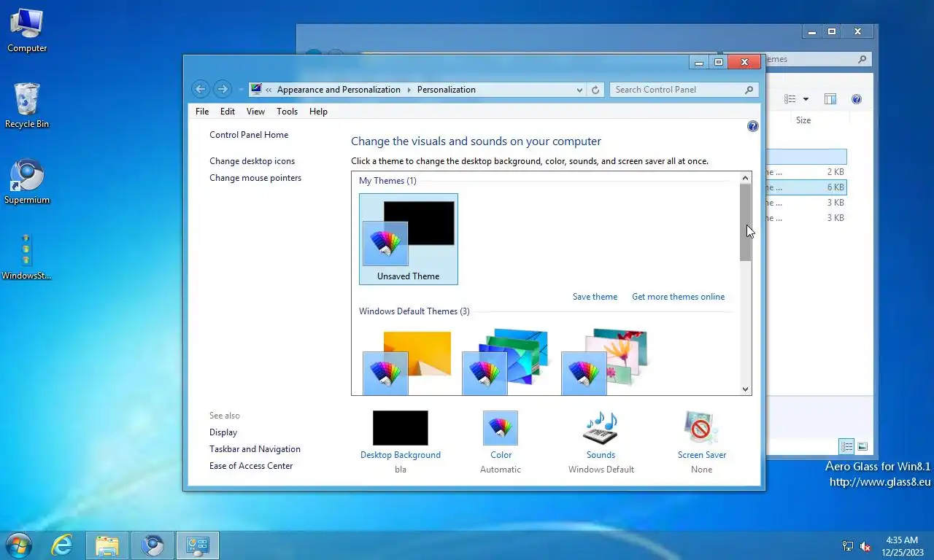This screenshot has height=560, width=934.
Task: Select the orange Windows default theme
Action: pyautogui.click(x=409, y=362)
